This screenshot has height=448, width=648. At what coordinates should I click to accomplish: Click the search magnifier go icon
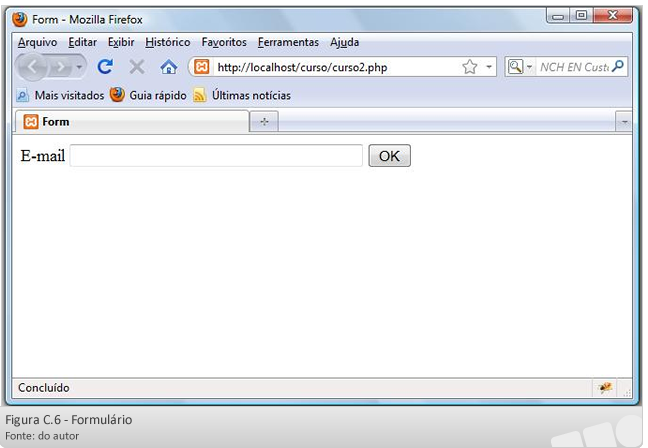[x=618, y=66]
